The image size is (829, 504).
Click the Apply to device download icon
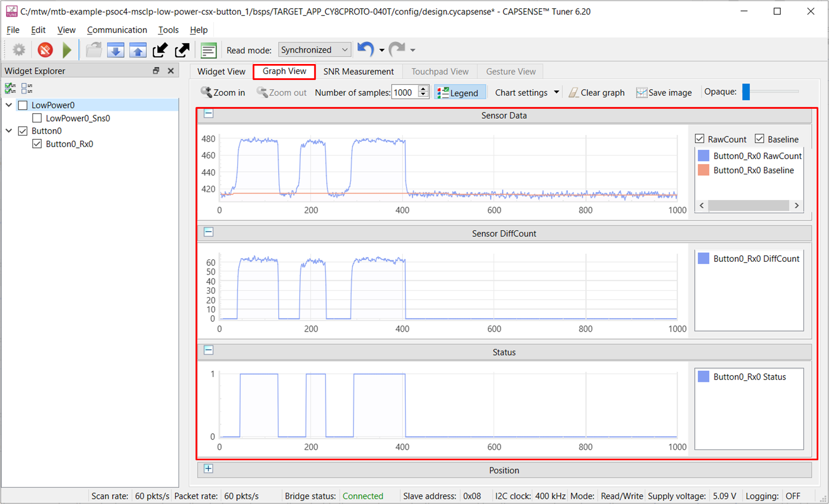coord(116,50)
